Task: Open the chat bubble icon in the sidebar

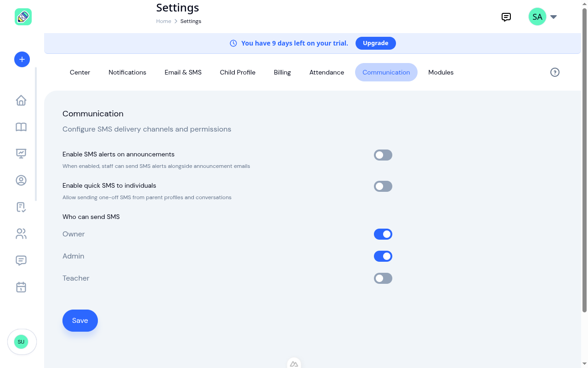Action: pos(21,260)
